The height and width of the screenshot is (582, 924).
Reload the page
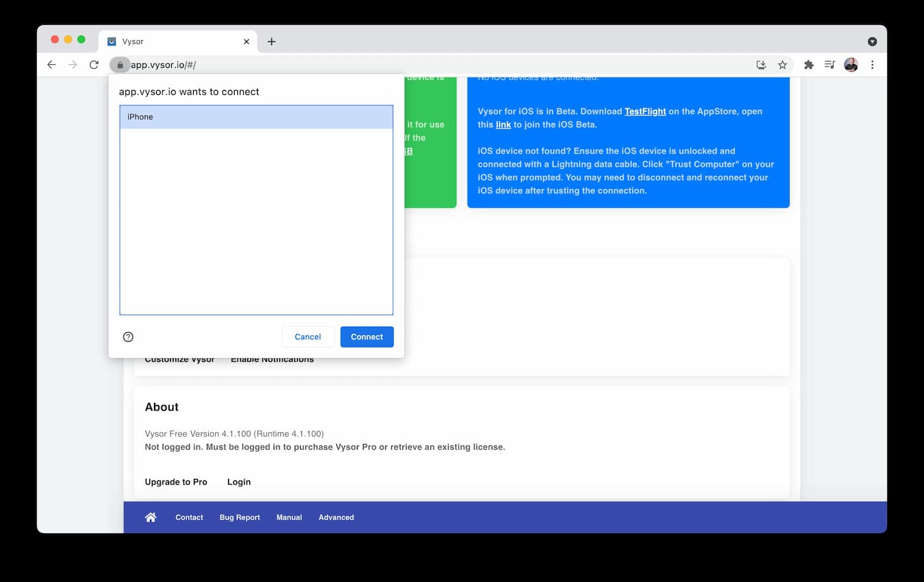pyautogui.click(x=94, y=65)
